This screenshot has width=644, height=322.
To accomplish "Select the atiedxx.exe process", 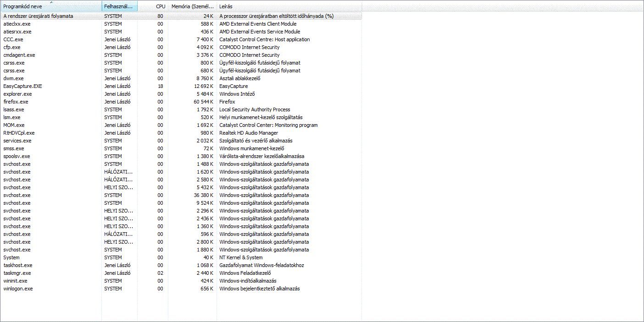I will coord(181,24).
